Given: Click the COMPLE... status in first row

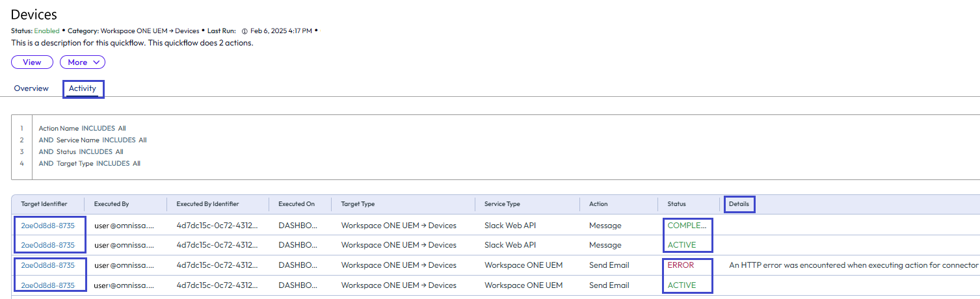Looking at the screenshot, I should click(x=686, y=226).
